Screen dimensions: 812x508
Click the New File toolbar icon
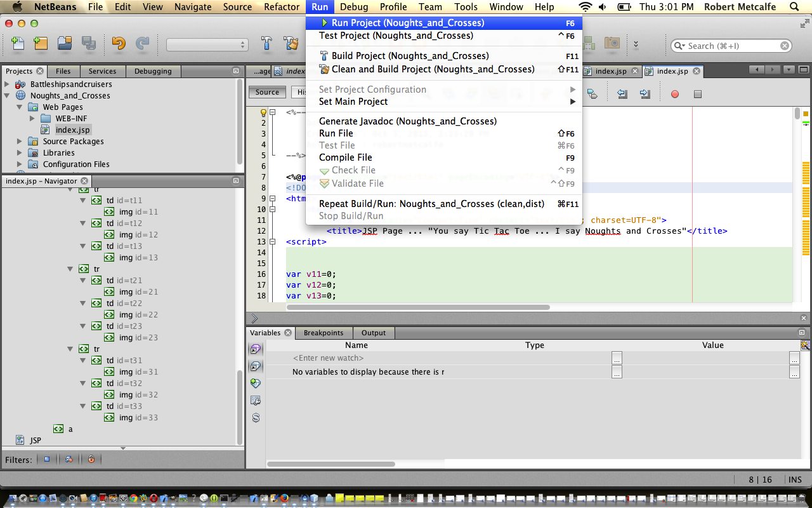[18, 43]
